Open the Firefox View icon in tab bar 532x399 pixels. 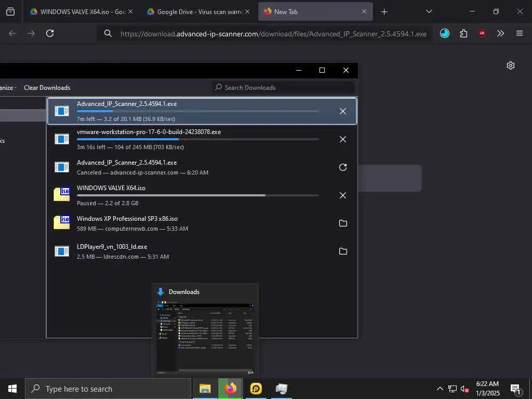[x=10, y=11]
